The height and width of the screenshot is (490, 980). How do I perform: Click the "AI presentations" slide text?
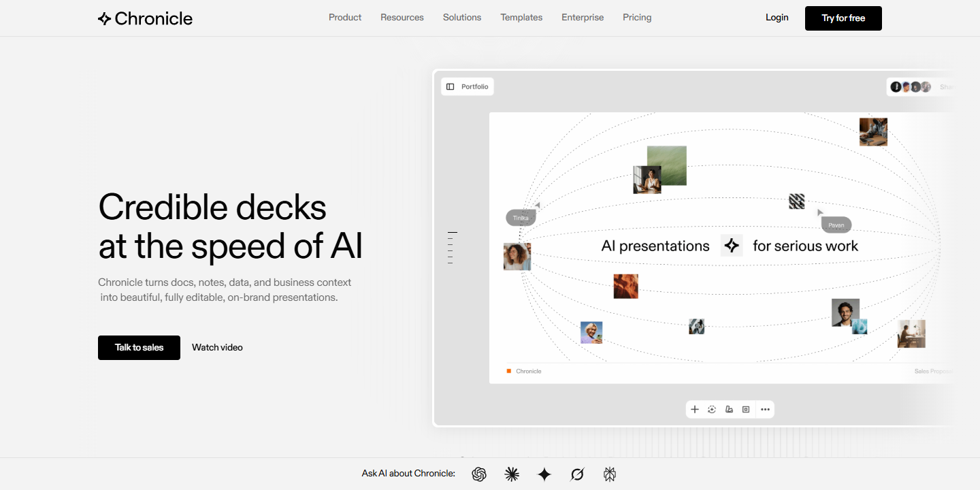coord(655,246)
